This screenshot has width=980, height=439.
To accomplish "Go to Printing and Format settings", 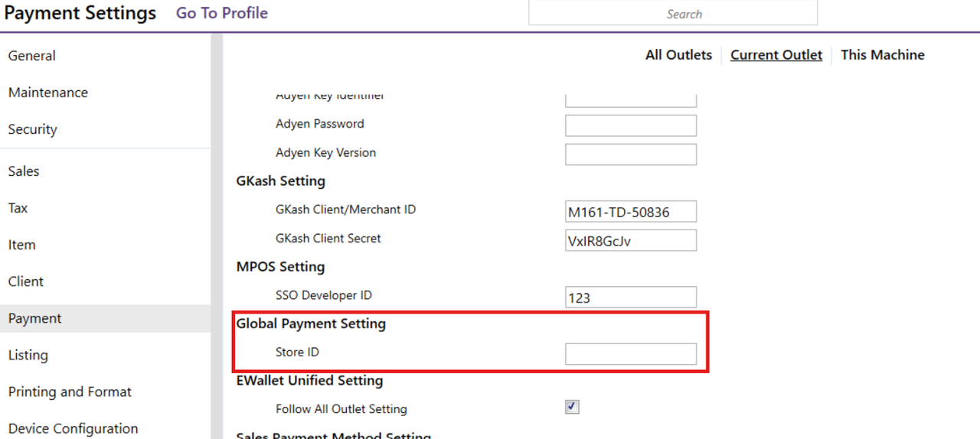I will point(70,392).
